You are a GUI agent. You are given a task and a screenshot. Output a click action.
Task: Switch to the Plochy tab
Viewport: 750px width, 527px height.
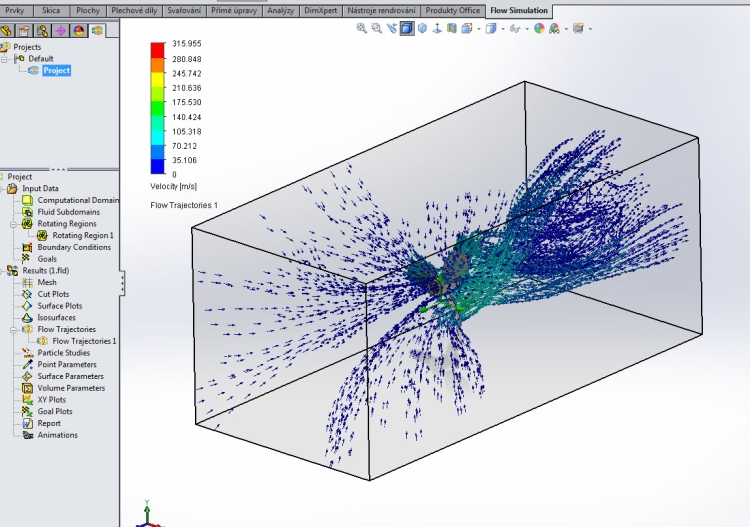click(88, 11)
